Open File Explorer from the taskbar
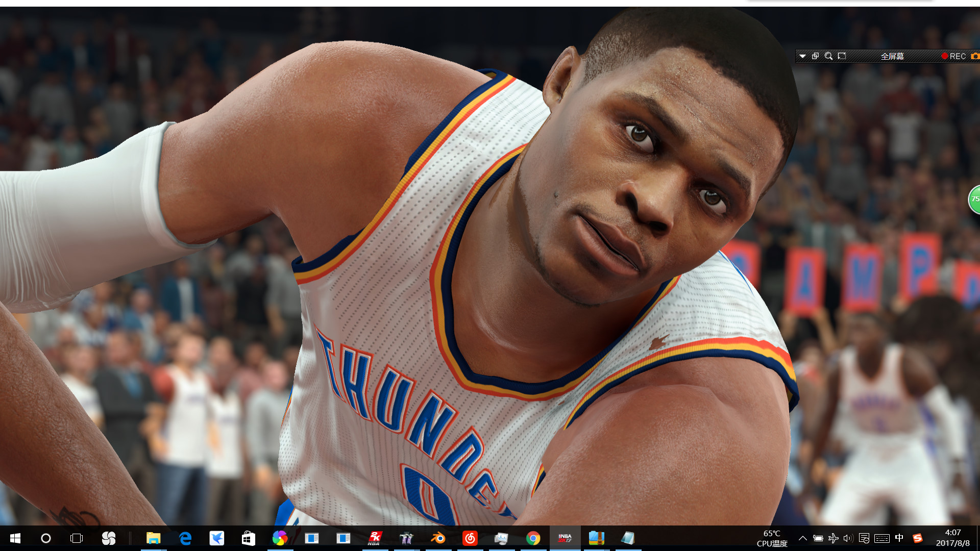This screenshot has height=551, width=980. (x=154, y=538)
